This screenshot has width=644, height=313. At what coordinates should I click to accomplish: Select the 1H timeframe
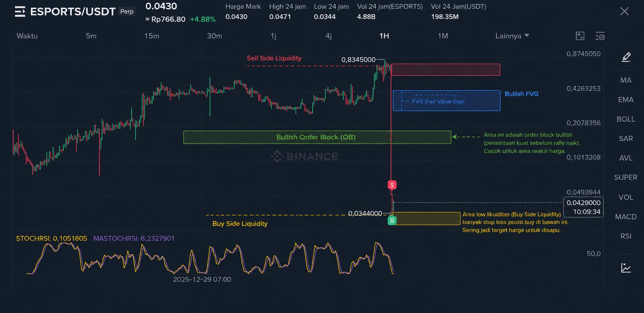[x=384, y=36]
